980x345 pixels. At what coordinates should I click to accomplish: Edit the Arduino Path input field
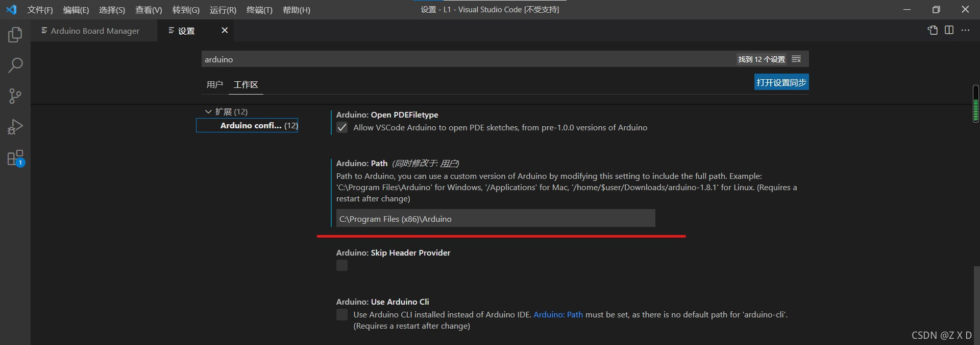(x=496, y=219)
